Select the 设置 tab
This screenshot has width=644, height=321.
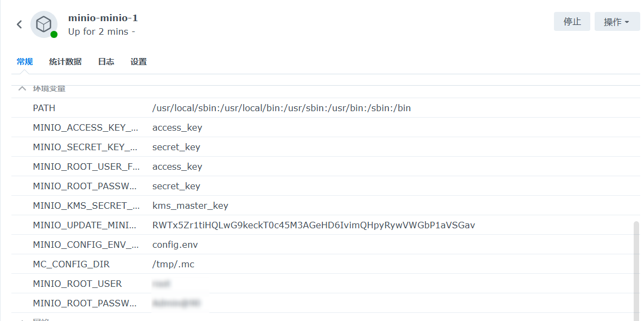click(139, 62)
